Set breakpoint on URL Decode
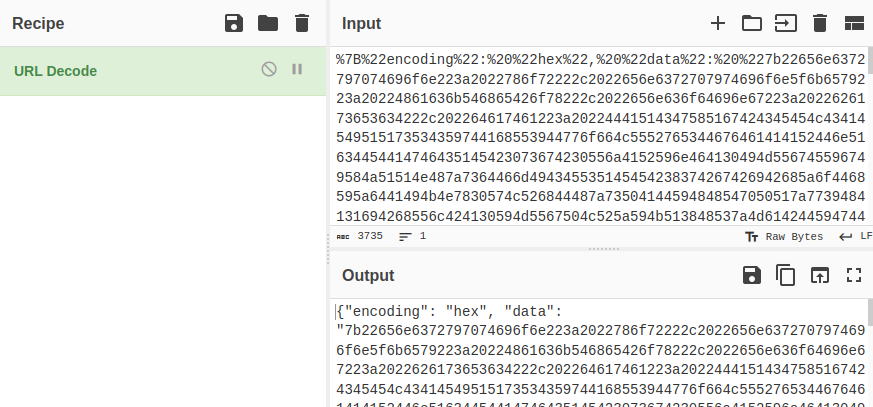 [296, 69]
